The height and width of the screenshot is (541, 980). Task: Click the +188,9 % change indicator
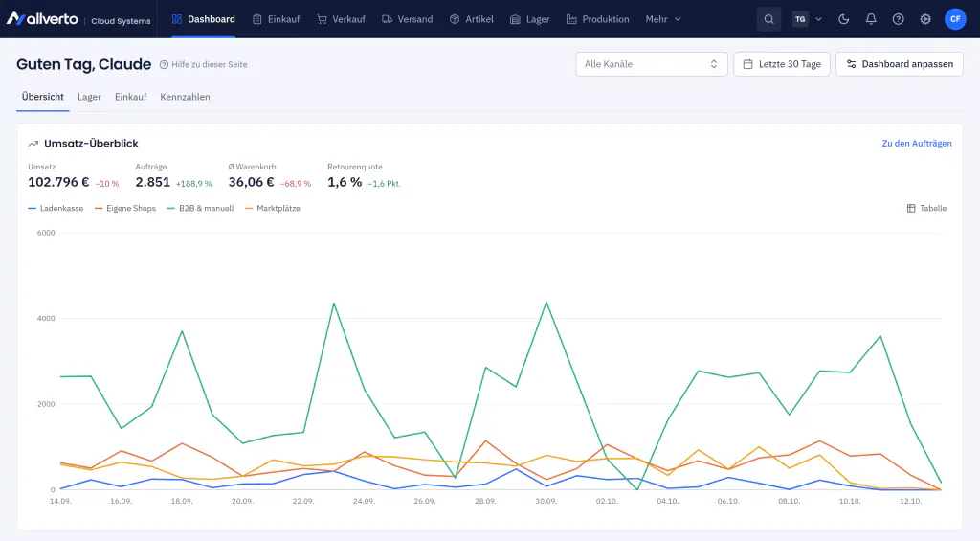(x=193, y=184)
